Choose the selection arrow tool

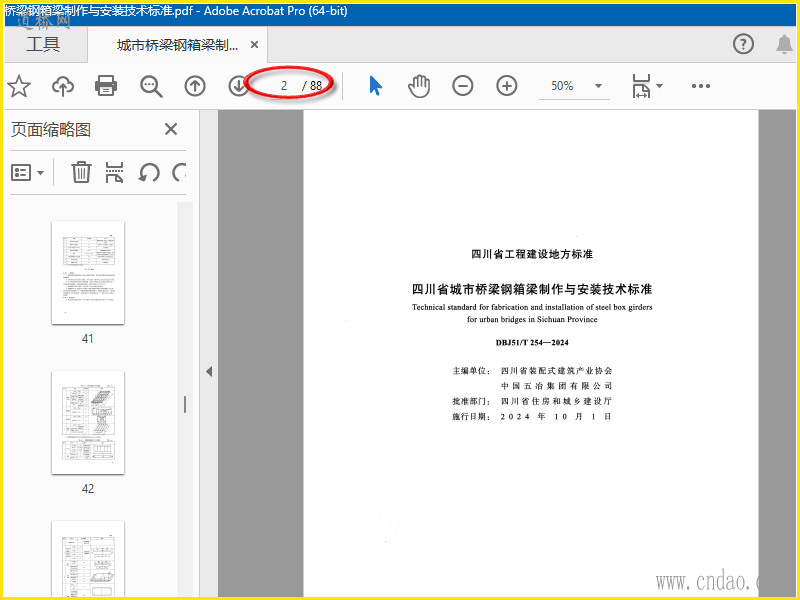pos(376,86)
